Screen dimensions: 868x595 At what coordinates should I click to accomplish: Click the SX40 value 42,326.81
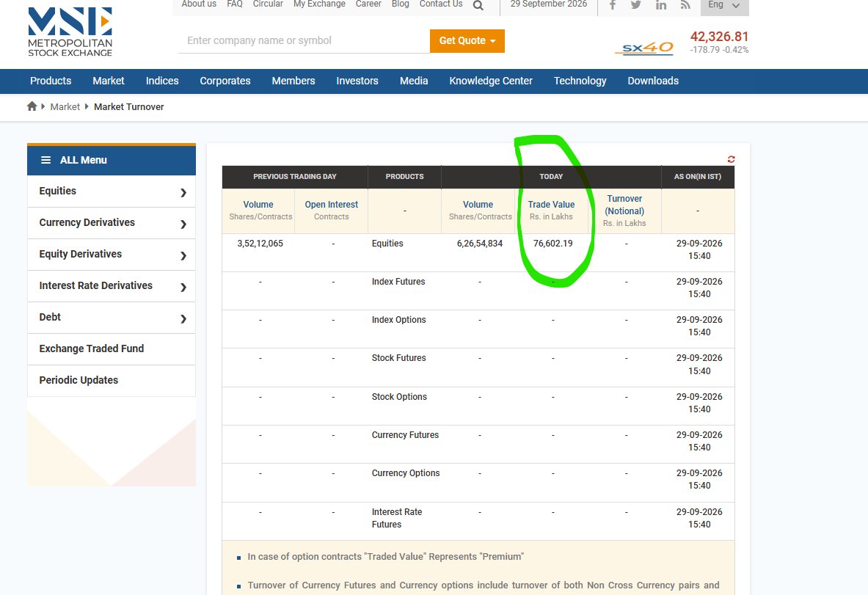[719, 37]
